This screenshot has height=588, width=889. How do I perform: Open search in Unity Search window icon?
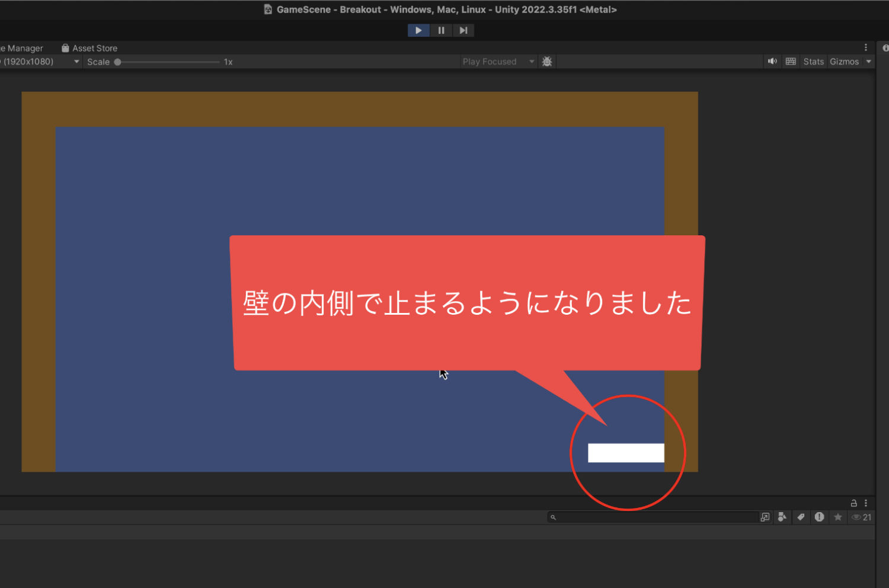click(765, 517)
